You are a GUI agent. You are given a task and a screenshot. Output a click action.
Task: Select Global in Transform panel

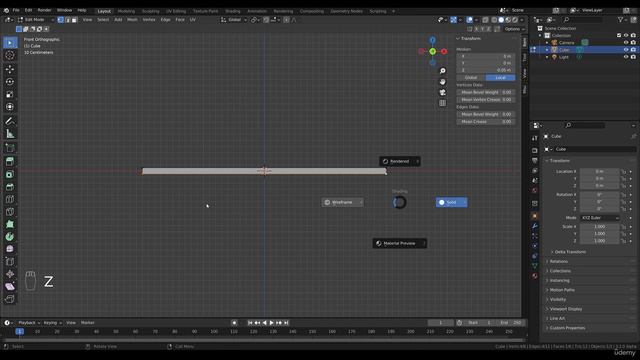471,78
